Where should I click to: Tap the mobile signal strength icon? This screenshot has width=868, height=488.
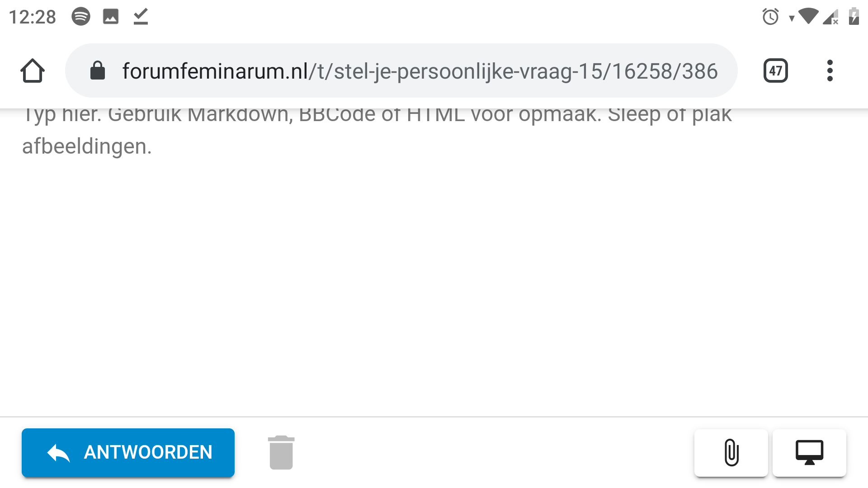(831, 17)
